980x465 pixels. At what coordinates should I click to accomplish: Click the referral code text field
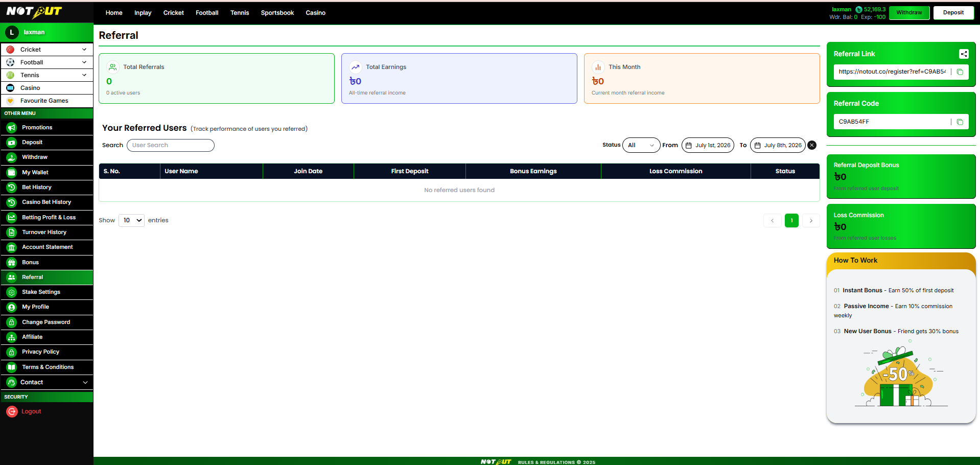(892, 122)
